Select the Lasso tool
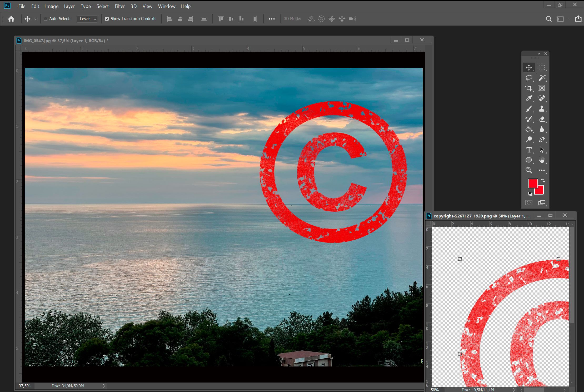Viewport: 584px width, 392px height. click(x=529, y=78)
